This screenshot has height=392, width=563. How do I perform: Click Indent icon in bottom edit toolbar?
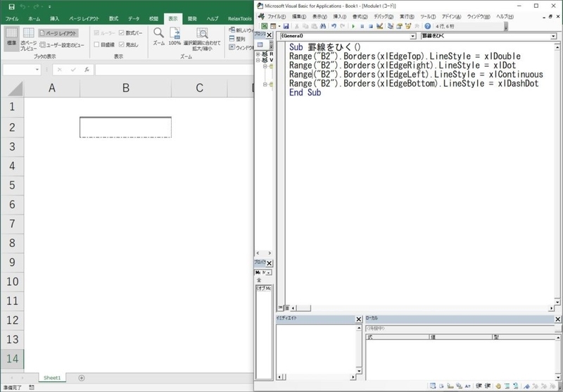pyautogui.click(x=479, y=386)
